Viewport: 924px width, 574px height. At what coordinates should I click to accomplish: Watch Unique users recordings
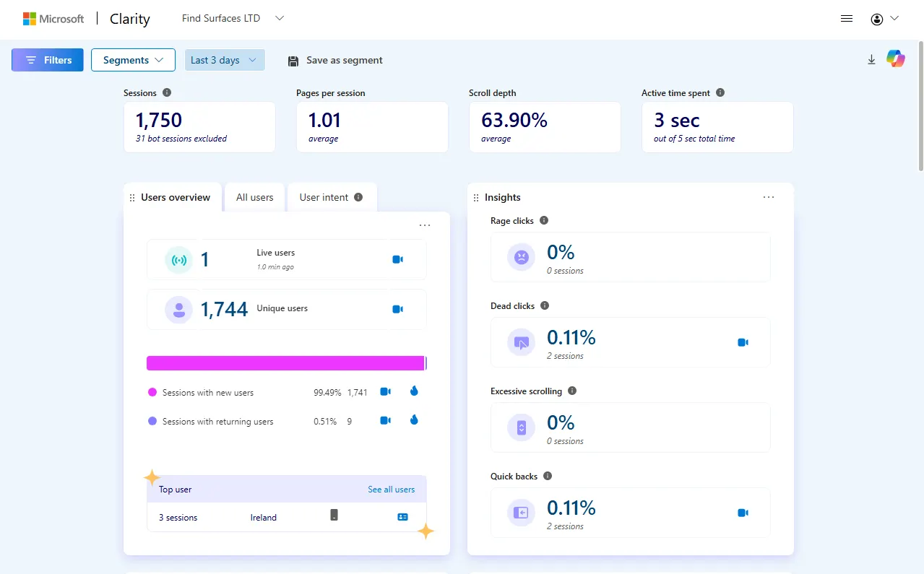(397, 309)
